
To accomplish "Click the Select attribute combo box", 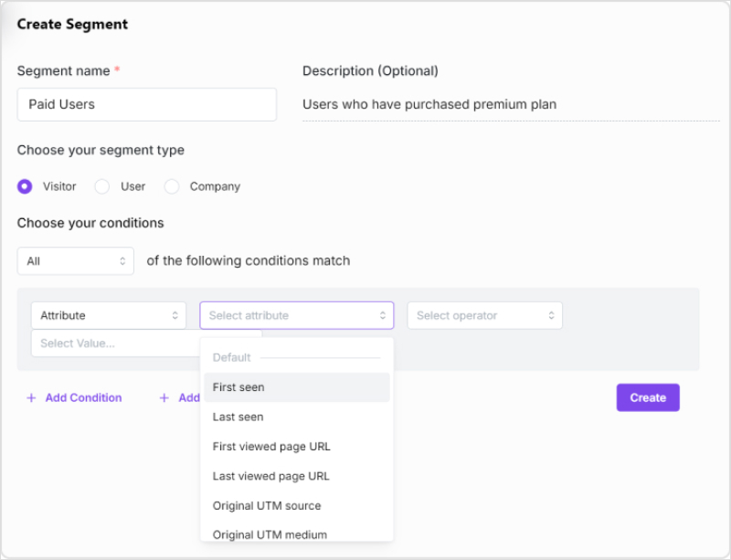I will pyautogui.click(x=296, y=316).
